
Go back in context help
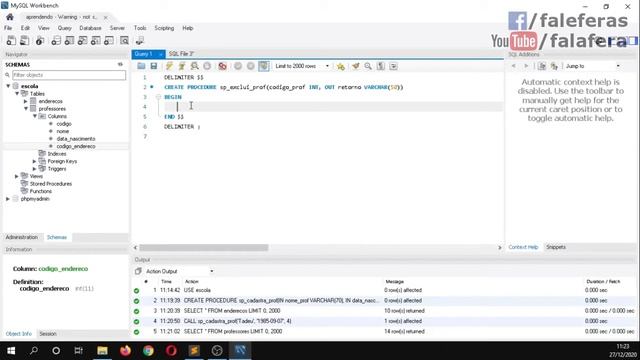[x=513, y=66]
